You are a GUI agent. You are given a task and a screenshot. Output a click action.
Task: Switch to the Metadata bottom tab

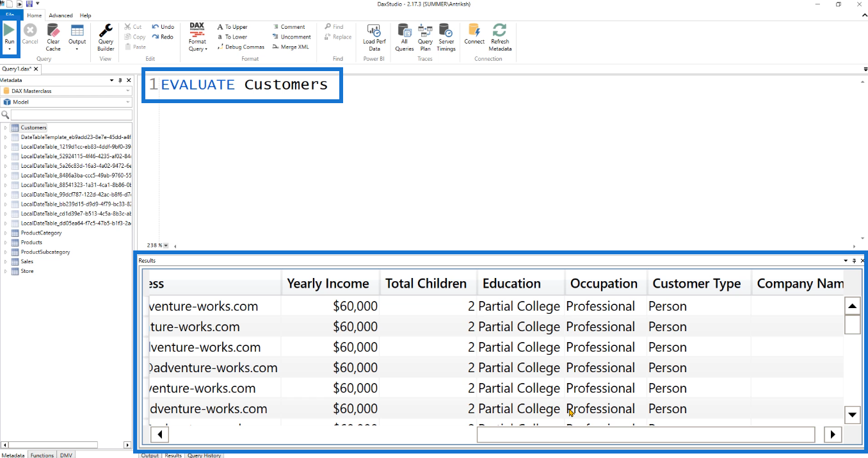point(12,455)
